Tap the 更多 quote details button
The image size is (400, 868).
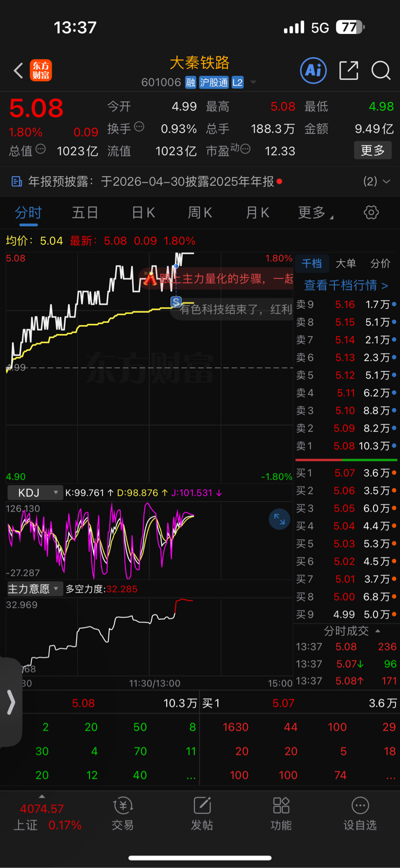click(373, 151)
